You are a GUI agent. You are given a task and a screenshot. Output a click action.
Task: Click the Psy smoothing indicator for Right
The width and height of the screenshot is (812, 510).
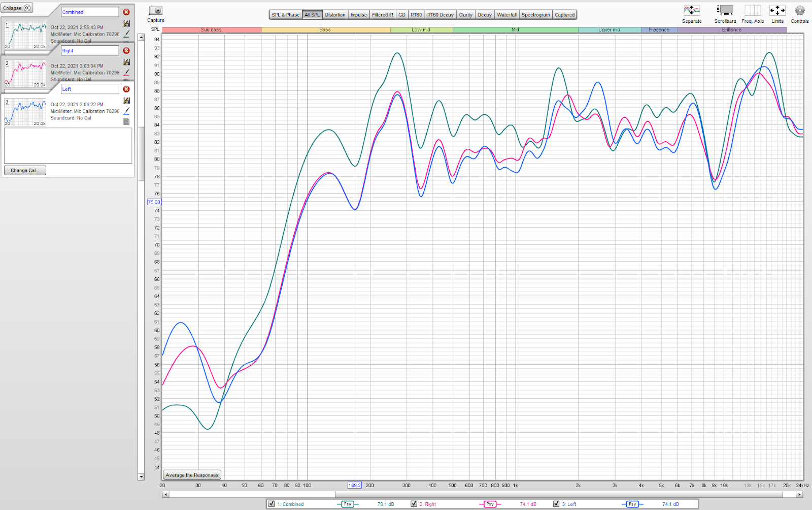click(490, 504)
